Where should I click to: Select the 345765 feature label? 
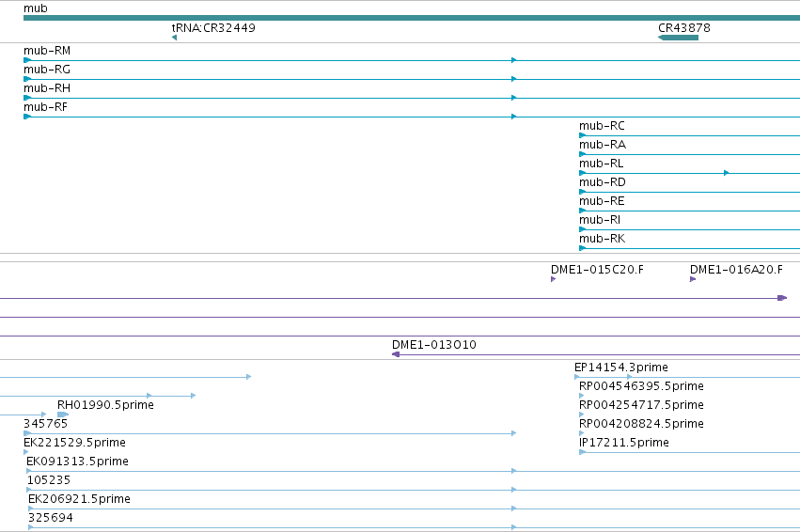[45, 424]
